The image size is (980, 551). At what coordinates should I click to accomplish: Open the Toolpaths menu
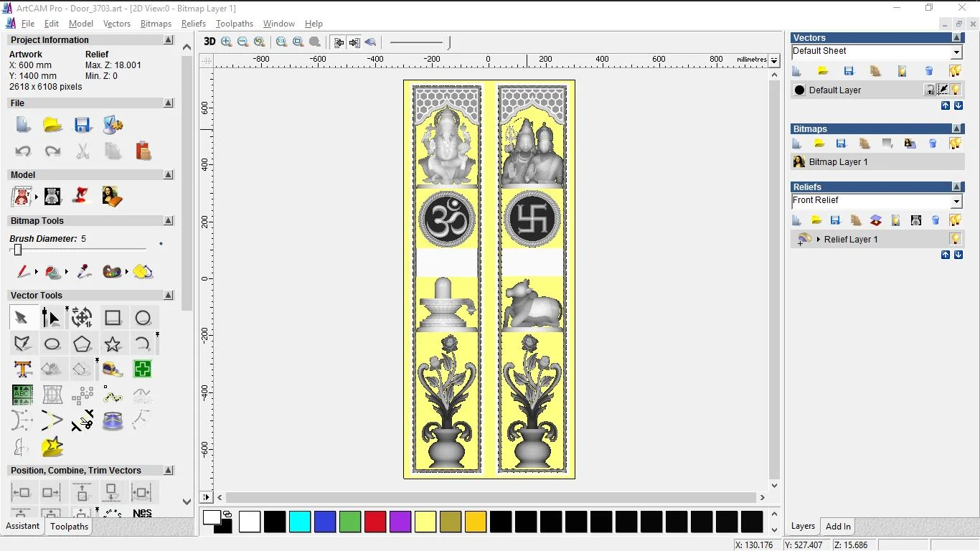[235, 24]
